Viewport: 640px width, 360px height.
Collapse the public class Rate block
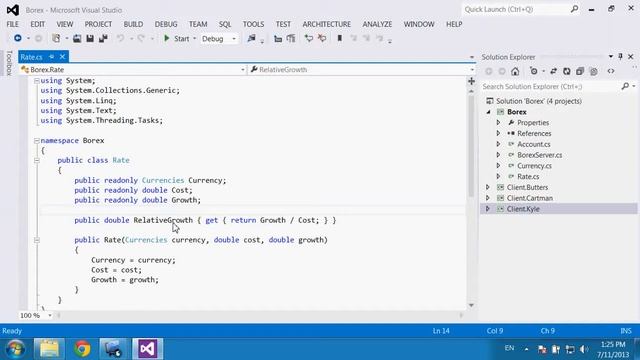pos(37,160)
